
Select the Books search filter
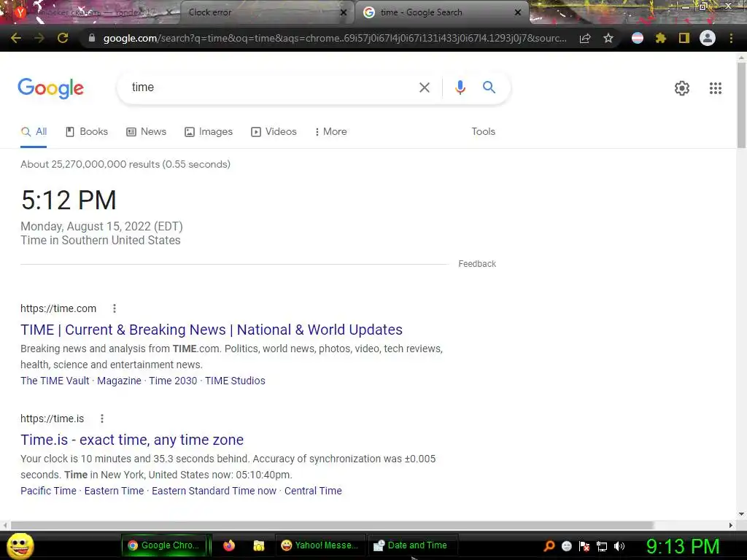point(87,131)
